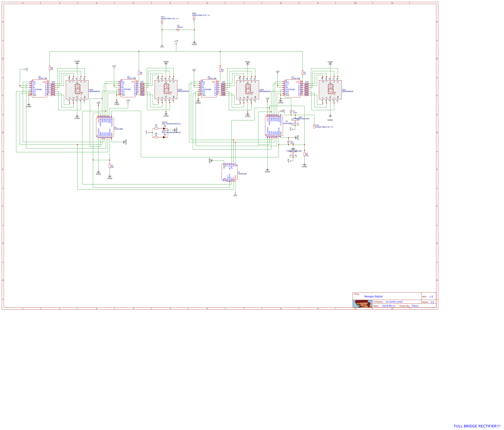
Task: Click the portrait thumbnail in title block
Action: tap(362, 304)
